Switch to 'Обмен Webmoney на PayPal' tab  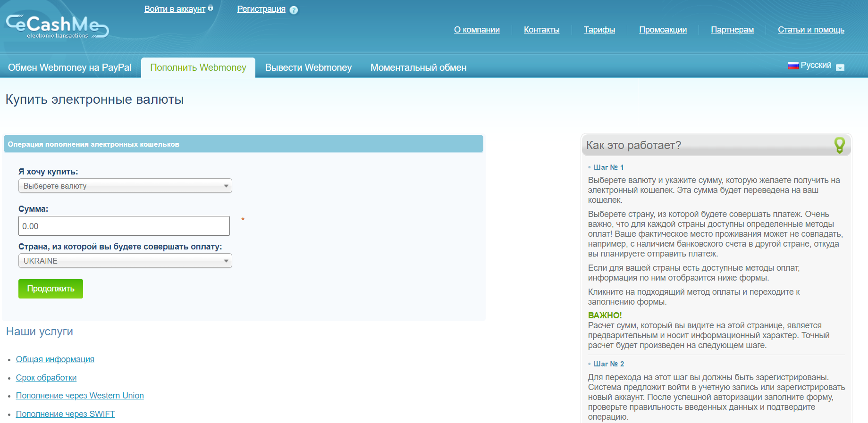(70, 67)
